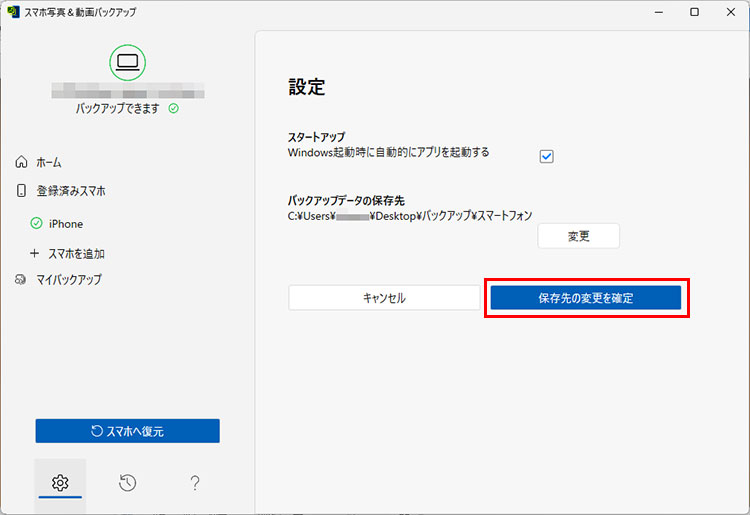Show backup history via clock icon
This screenshot has width=750, height=515.
point(127,484)
